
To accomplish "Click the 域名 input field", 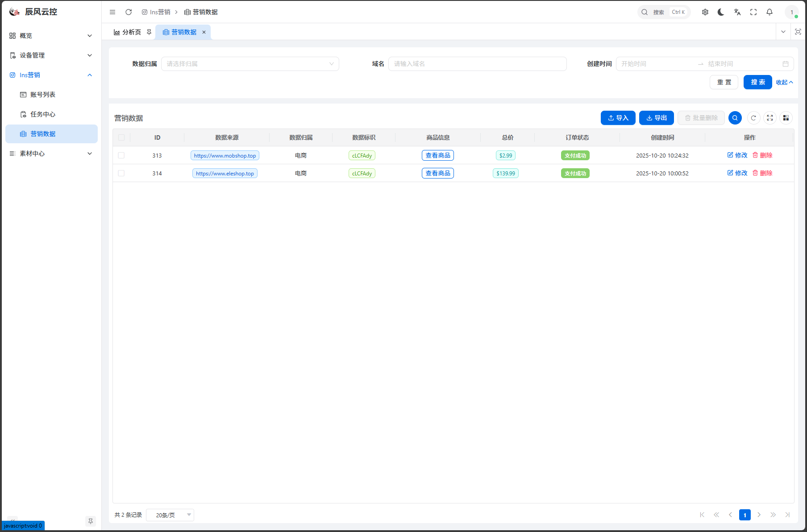I will (x=477, y=64).
